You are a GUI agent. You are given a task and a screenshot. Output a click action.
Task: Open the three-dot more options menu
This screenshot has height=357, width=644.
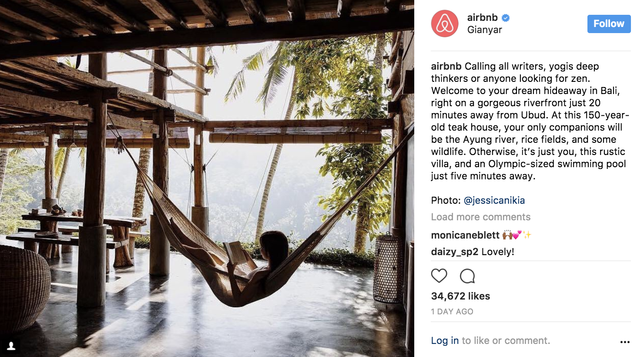click(x=625, y=342)
